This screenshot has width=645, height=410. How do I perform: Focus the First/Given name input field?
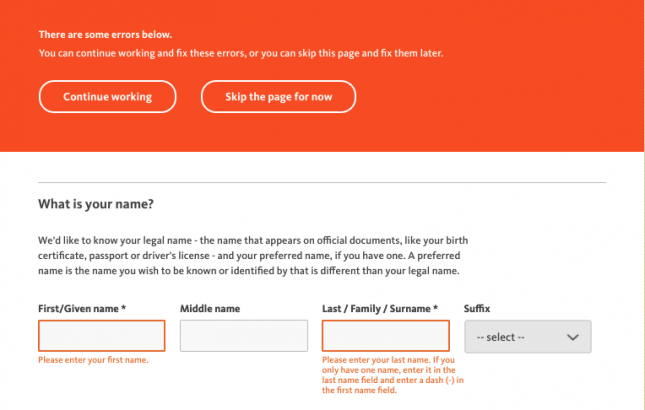[x=101, y=336]
